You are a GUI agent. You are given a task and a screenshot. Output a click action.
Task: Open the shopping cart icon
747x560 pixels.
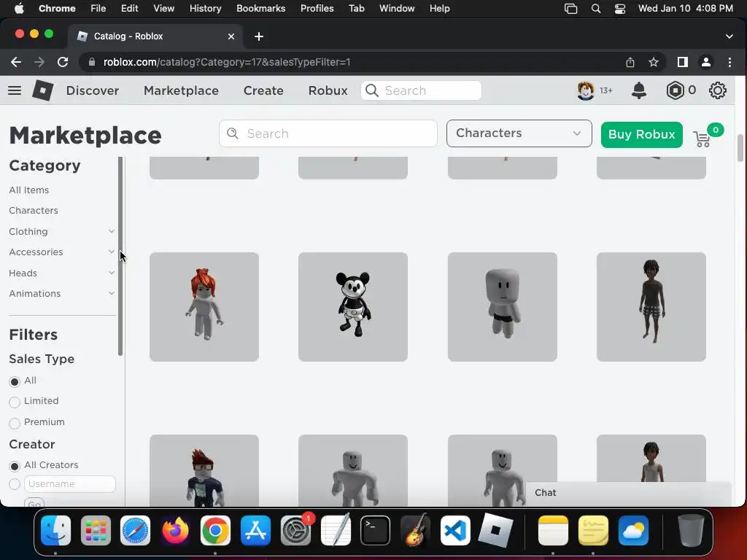point(703,139)
